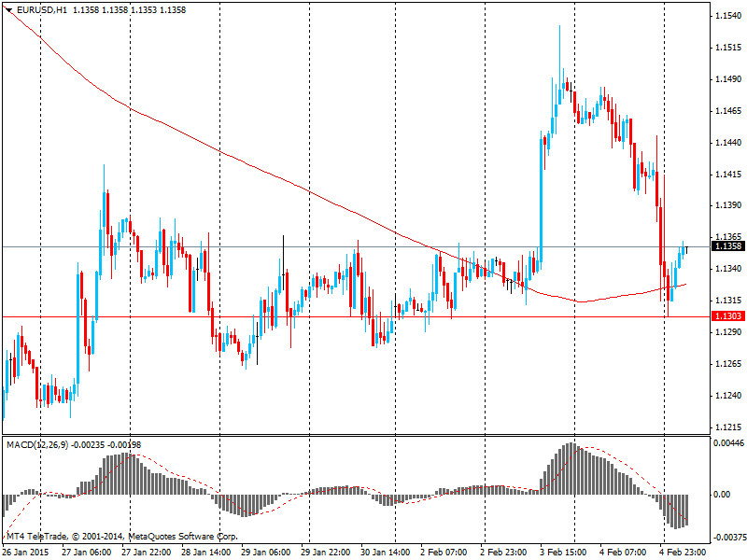Click the 1.1465 price axis label
Image resolution: width=747 pixels, height=560 pixels.
point(728,111)
